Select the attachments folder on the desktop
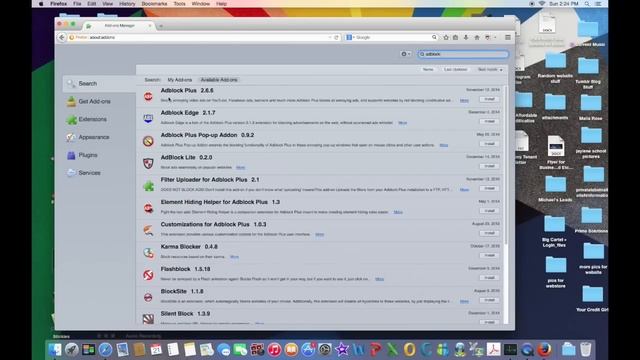 555,107
